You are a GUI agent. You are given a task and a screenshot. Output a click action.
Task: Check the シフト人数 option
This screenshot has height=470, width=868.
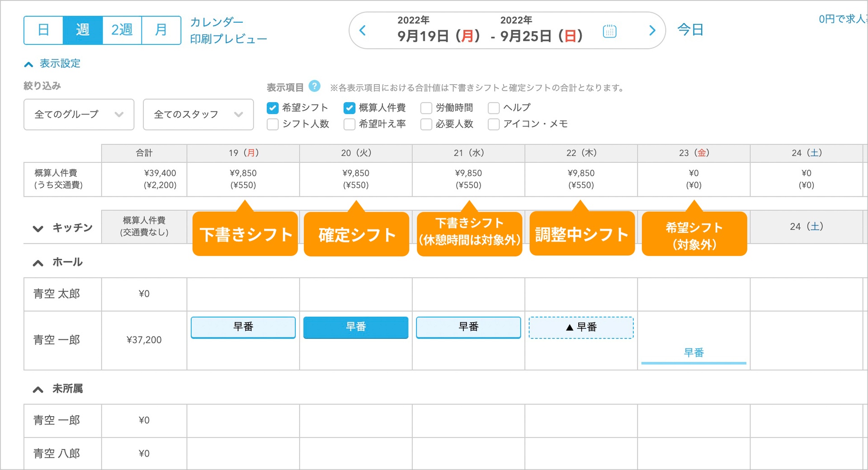pyautogui.click(x=273, y=124)
